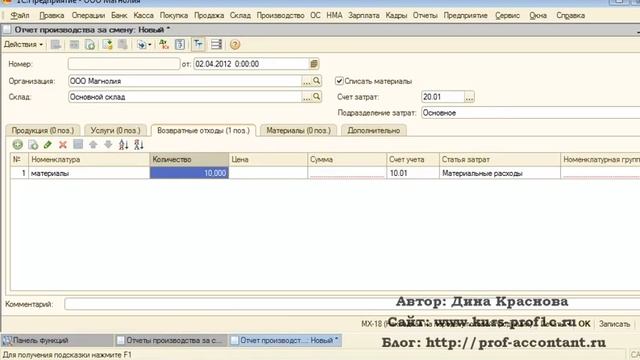This screenshot has width=640, height=360.
Task: Open the Действия dropdown menu
Action: (x=23, y=44)
